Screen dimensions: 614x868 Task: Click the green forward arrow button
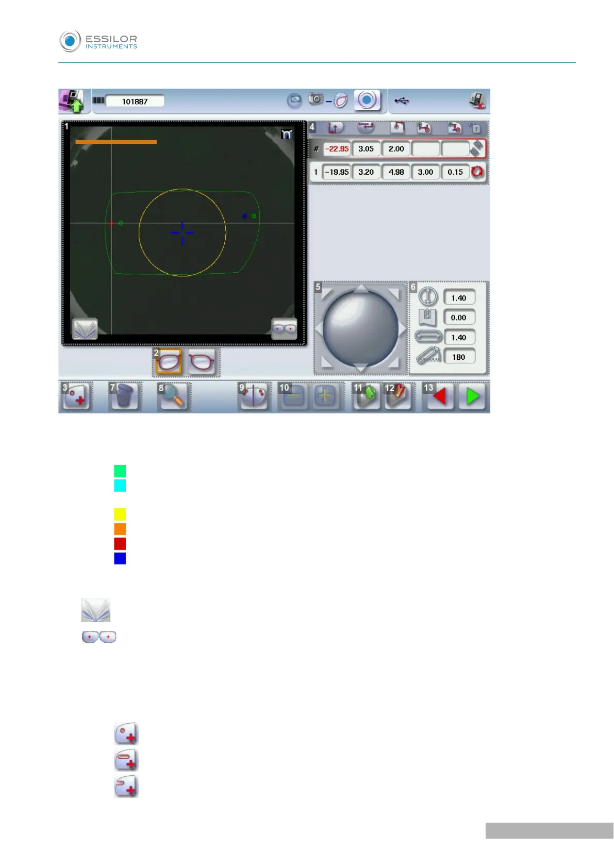[473, 396]
